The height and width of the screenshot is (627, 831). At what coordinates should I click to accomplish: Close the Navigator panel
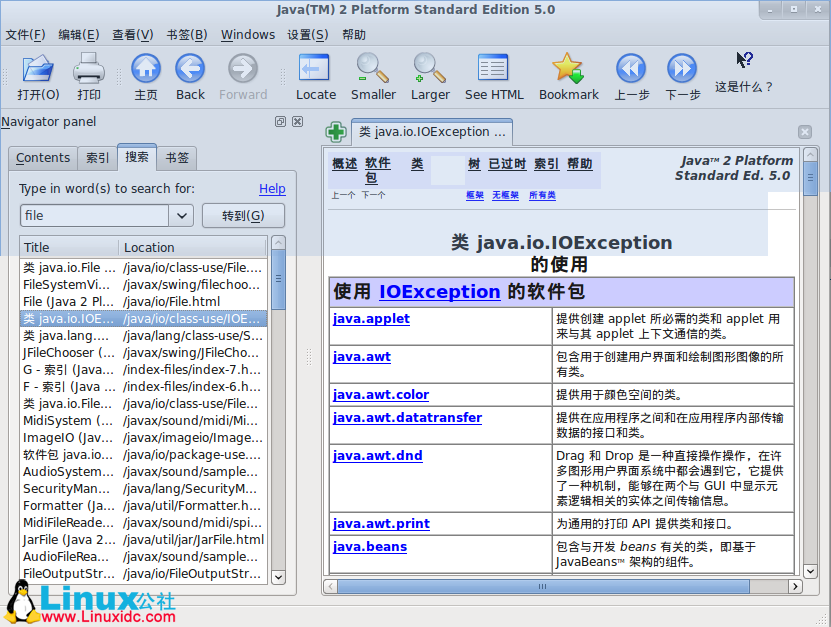pos(298,121)
